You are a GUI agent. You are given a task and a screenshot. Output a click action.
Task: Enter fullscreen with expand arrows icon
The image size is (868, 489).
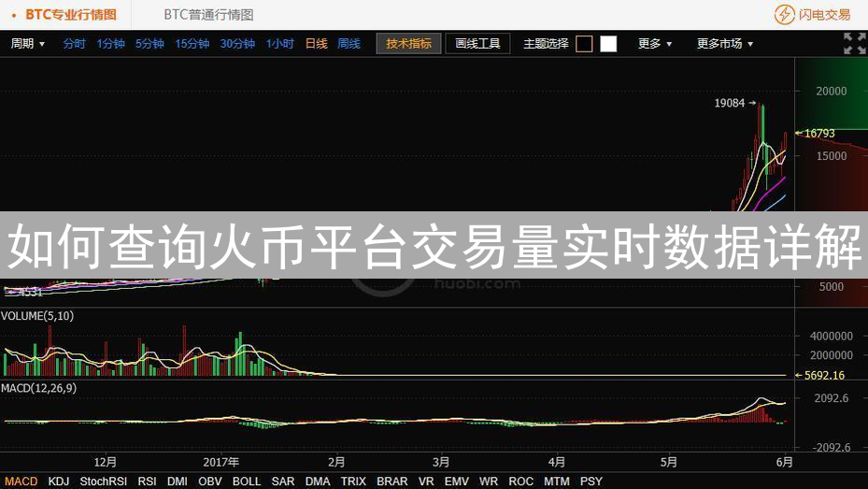point(854,43)
